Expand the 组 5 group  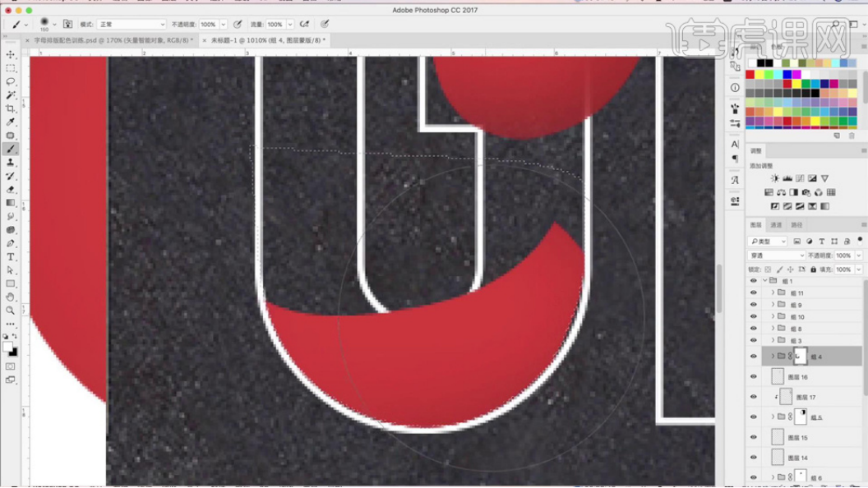point(773,417)
